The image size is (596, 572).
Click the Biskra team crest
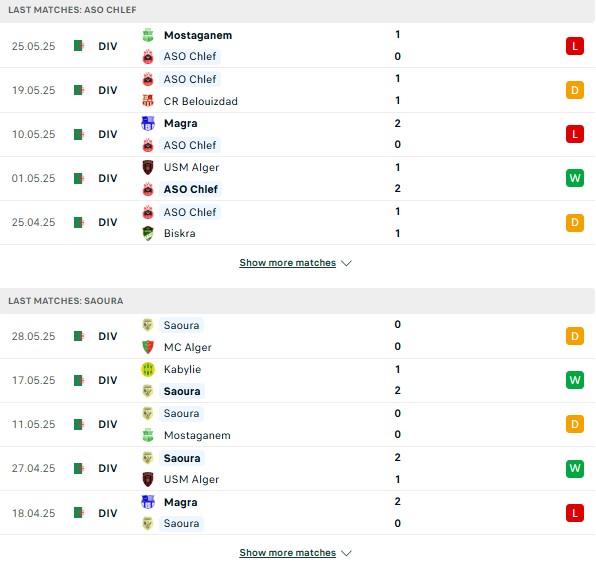pos(148,233)
